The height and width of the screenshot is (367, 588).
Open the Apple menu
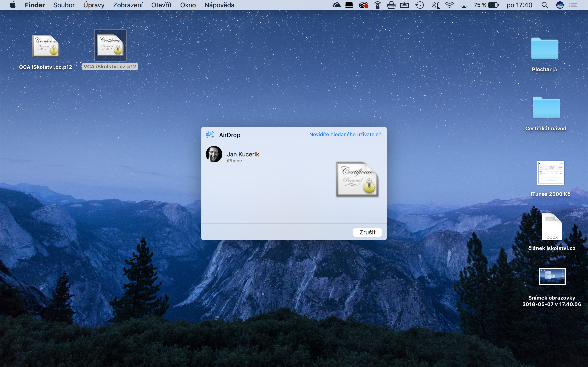pos(13,5)
